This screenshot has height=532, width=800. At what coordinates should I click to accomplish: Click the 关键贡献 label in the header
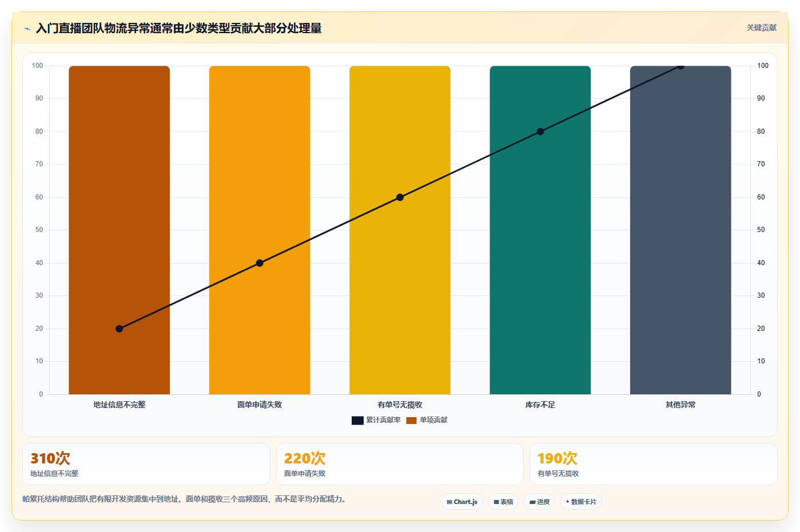pos(762,27)
